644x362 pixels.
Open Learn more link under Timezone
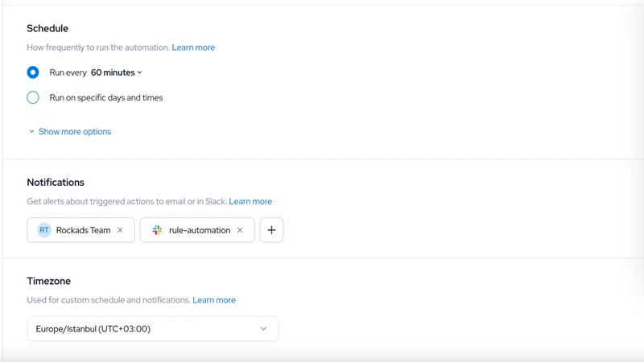[x=214, y=300]
